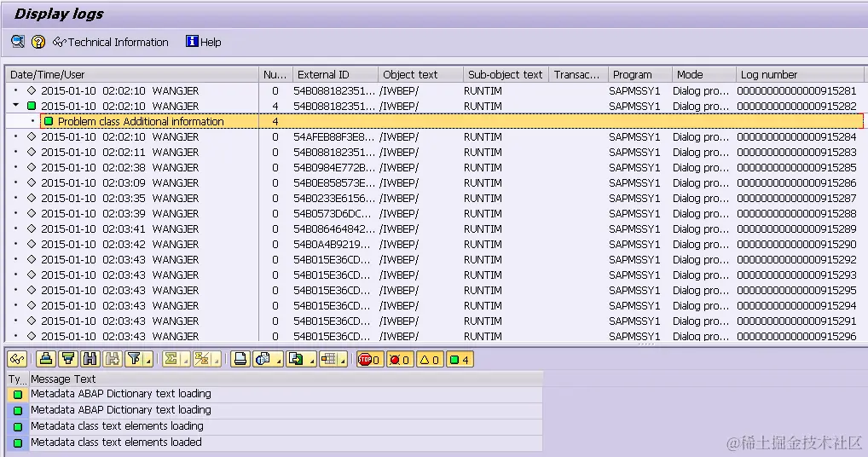This screenshot has height=457, width=868.
Task: Open the Set Filter dropdown arrow
Action: [148, 360]
